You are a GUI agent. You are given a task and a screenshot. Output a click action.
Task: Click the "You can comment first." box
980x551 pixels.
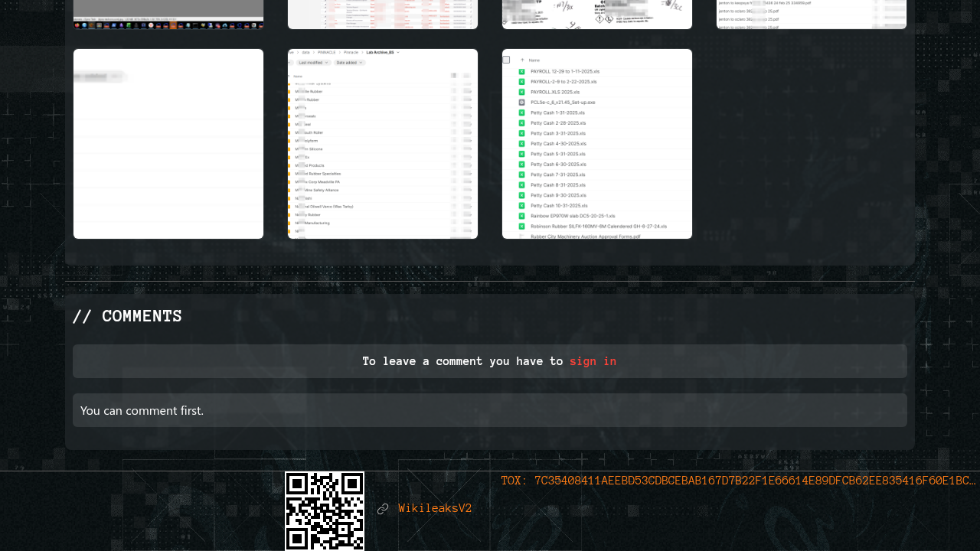tap(490, 410)
